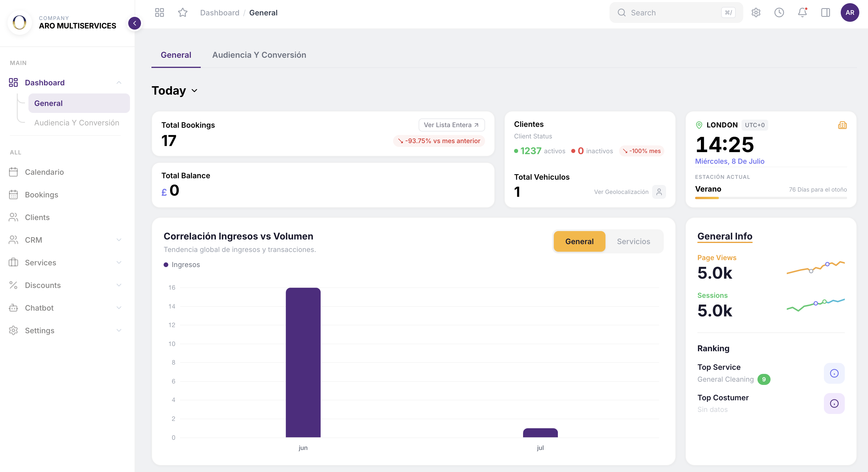Open the settings gear in the top bar

[756, 13]
